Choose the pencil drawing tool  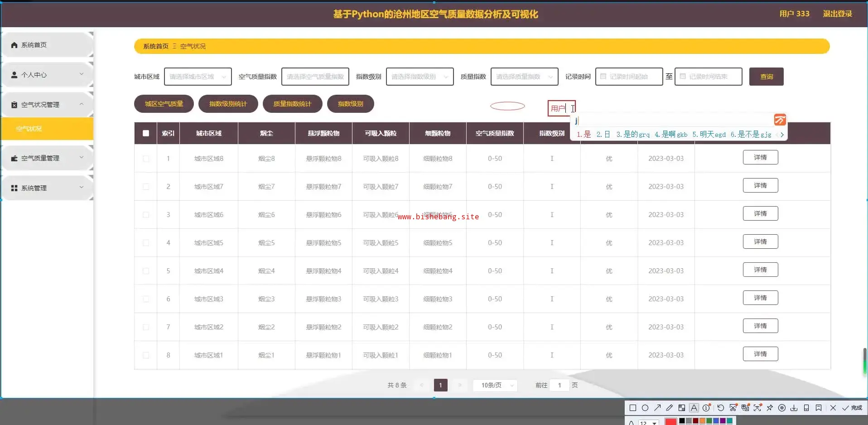coord(670,408)
